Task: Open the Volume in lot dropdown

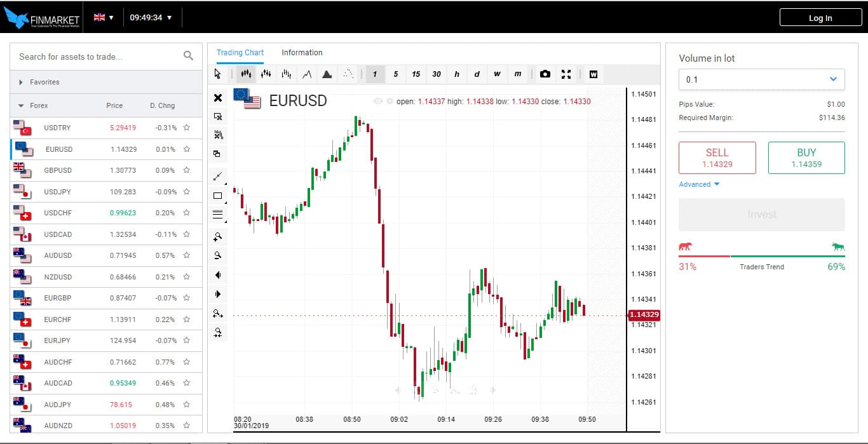Action: click(762, 79)
